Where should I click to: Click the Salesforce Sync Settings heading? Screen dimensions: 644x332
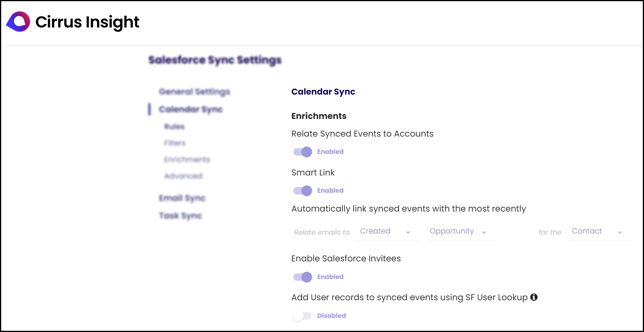(215, 60)
